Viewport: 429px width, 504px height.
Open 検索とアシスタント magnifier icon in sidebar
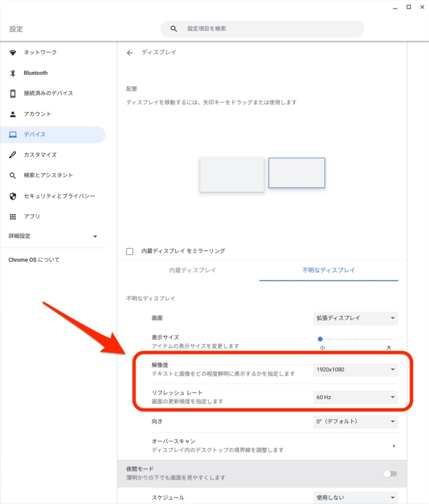[x=13, y=175]
